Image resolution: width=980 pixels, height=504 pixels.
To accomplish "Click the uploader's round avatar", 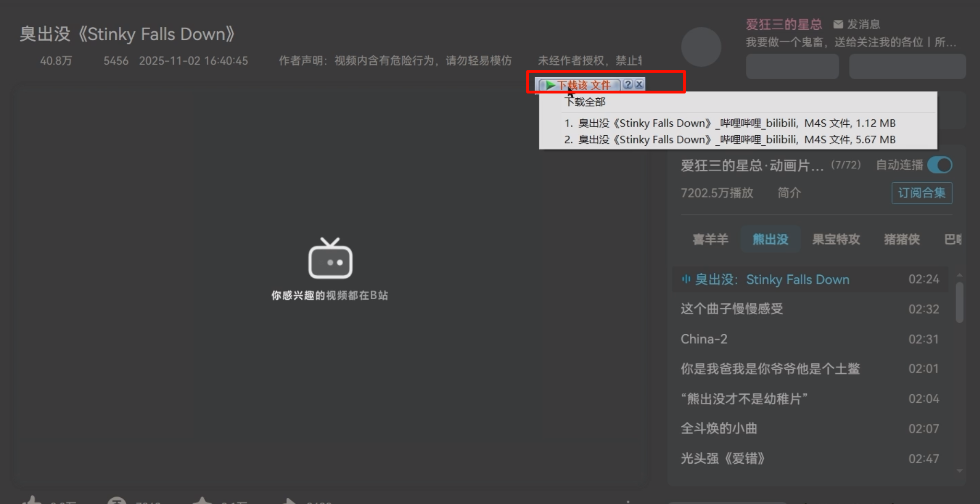I will 701,47.
